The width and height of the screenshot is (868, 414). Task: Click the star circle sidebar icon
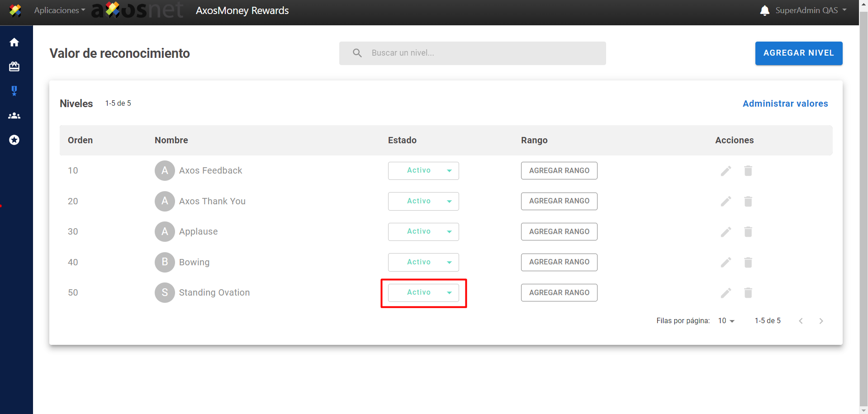coord(14,140)
